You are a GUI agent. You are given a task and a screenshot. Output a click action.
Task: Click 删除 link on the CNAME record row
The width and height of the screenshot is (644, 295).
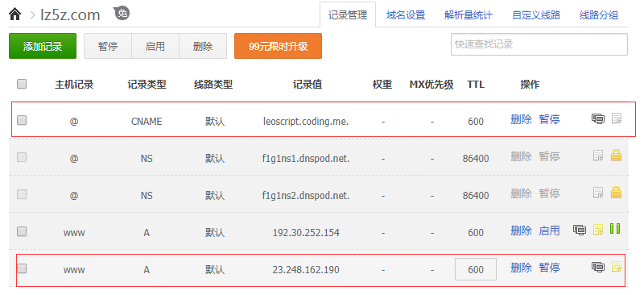pos(521,120)
